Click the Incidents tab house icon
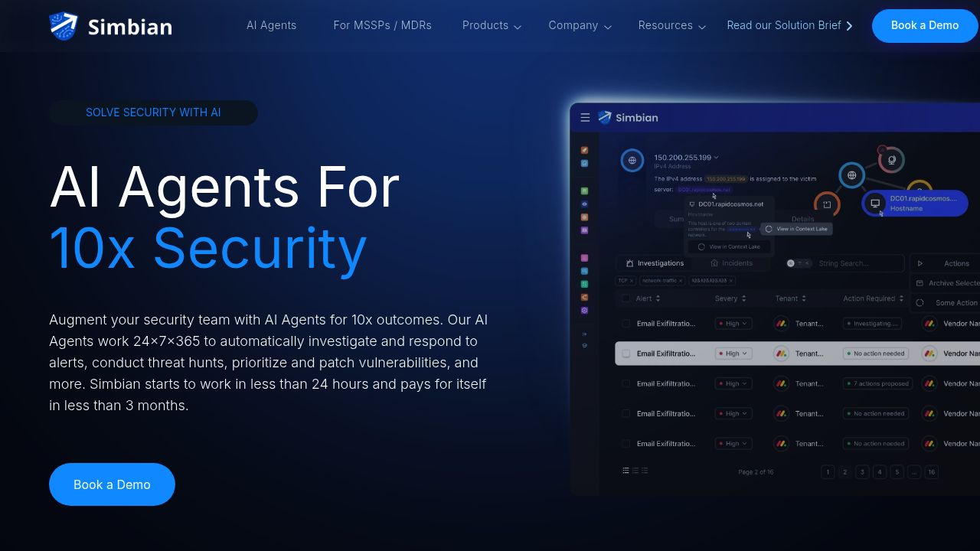The height and width of the screenshot is (551, 980). [714, 263]
